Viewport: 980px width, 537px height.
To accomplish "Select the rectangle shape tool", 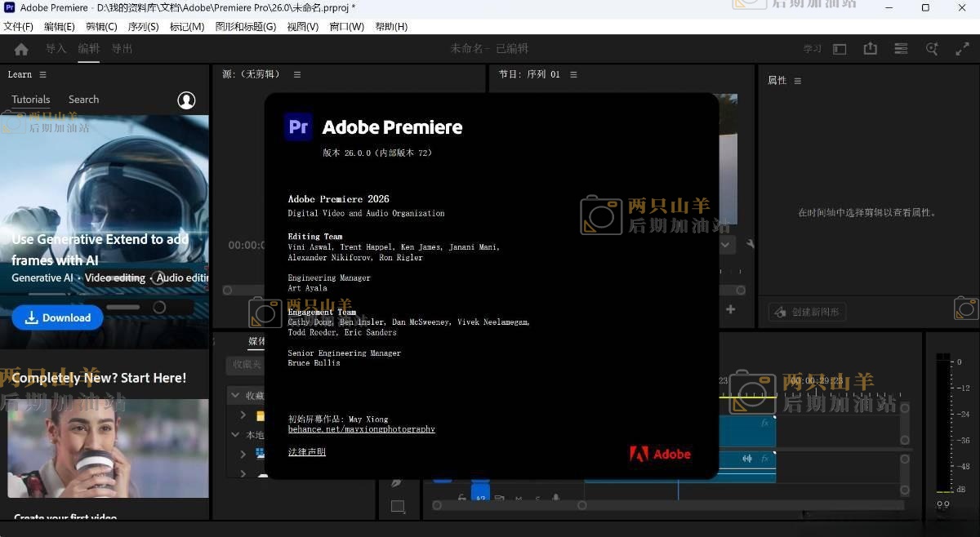I will click(398, 507).
